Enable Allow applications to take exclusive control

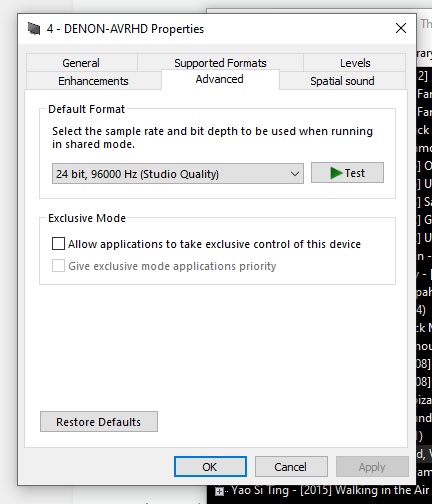point(58,244)
